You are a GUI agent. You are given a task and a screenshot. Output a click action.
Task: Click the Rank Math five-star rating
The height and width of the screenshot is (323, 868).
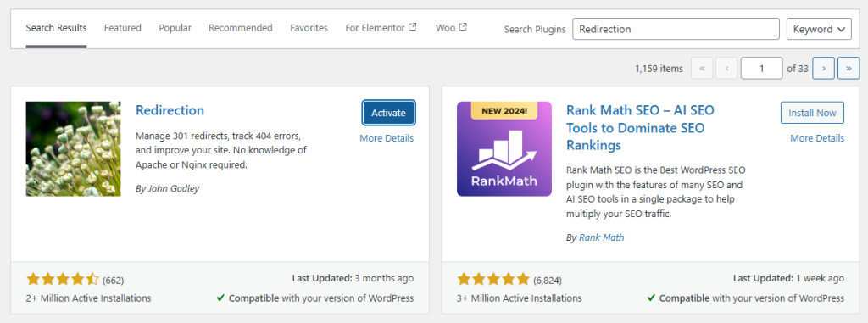[x=493, y=279]
